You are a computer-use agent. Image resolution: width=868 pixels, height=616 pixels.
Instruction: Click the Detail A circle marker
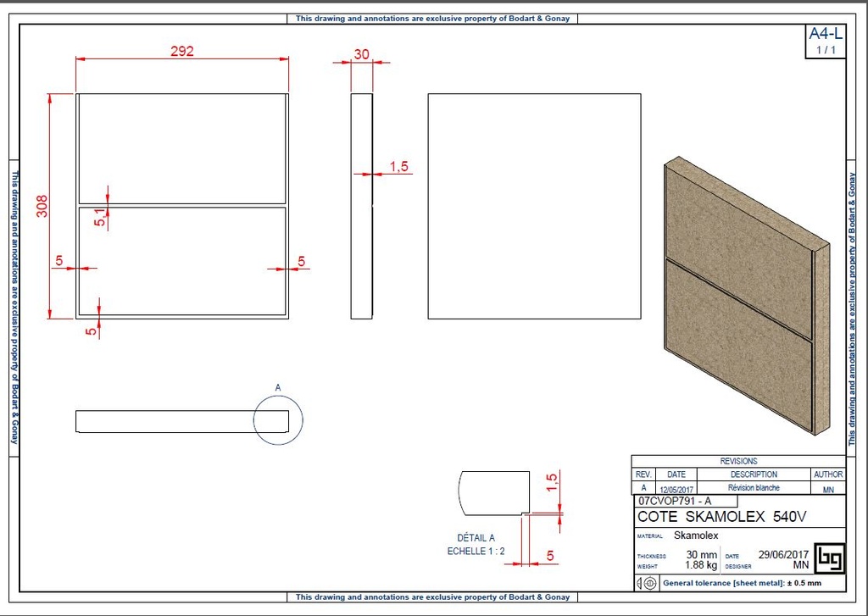[x=277, y=417]
